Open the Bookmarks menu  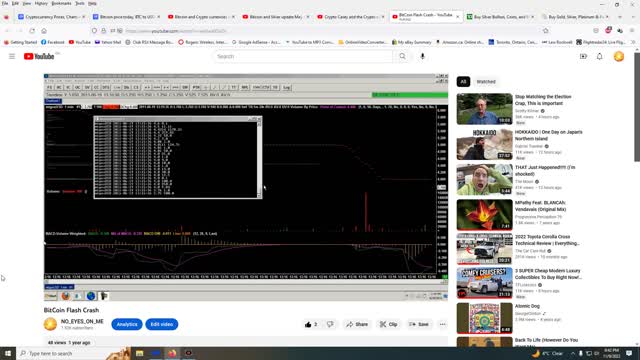click(61, 3)
